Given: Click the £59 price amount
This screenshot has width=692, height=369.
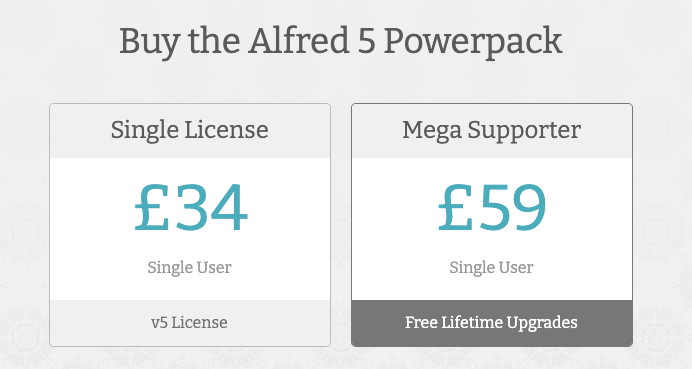Looking at the screenshot, I should 492,207.
